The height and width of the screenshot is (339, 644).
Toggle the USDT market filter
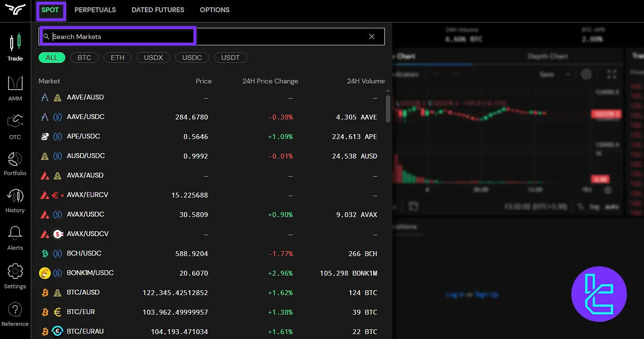pyautogui.click(x=230, y=58)
